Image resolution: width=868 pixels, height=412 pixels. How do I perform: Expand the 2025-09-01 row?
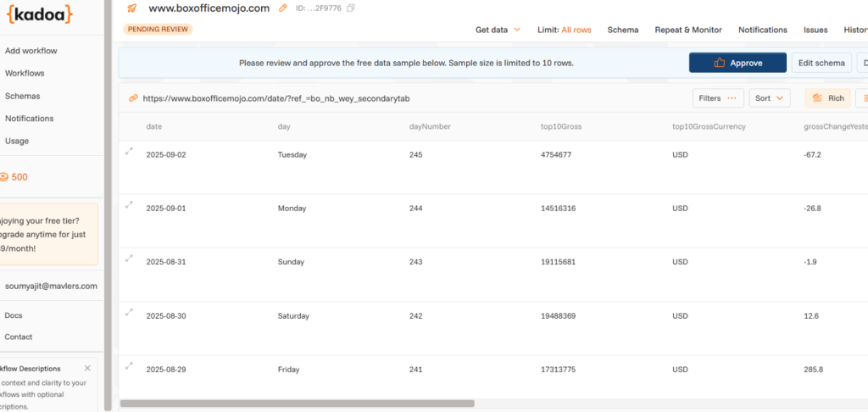pos(129,204)
